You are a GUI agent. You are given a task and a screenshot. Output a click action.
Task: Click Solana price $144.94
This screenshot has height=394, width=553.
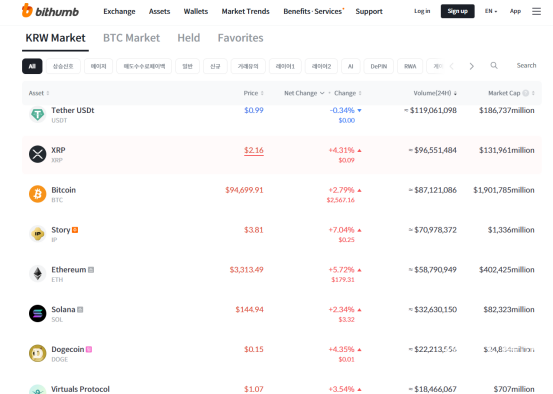point(249,310)
